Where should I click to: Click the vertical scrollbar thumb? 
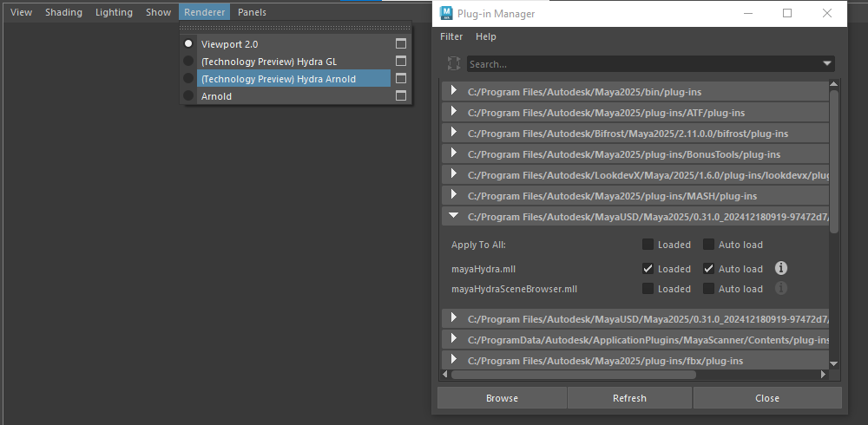[x=833, y=161]
